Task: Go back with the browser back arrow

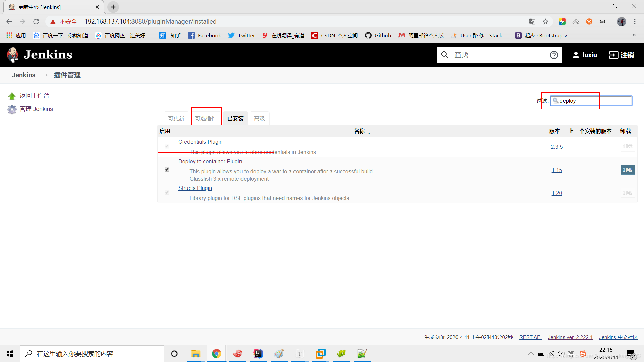Action: (9, 21)
